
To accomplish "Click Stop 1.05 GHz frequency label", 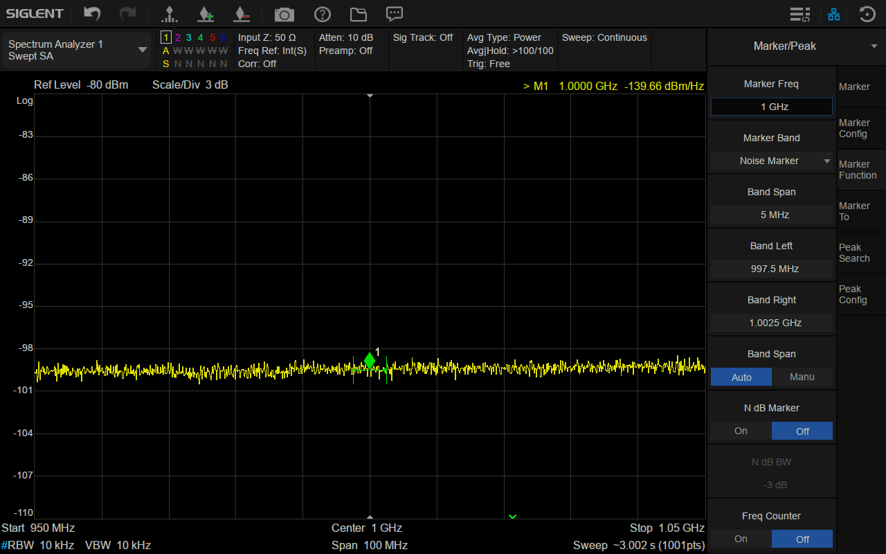I will [667, 528].
